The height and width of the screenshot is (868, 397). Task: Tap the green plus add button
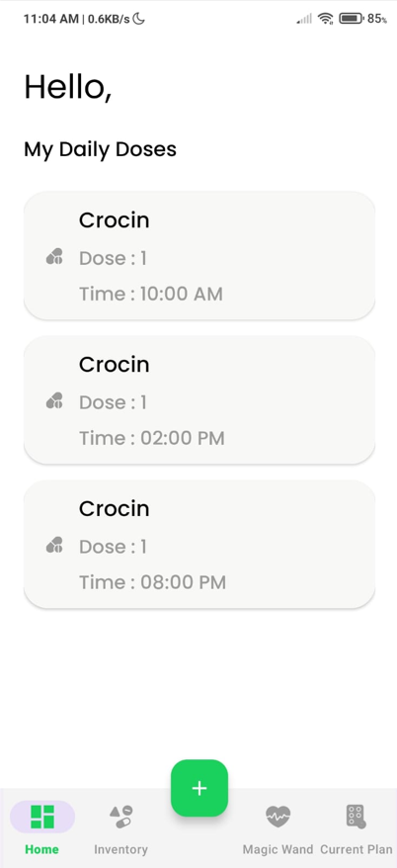[x=199, y=788]
